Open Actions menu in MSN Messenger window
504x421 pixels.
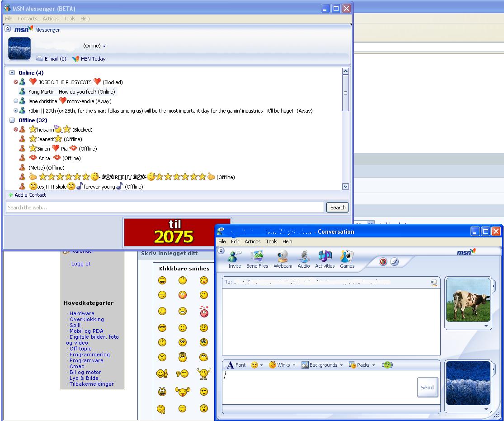click(51, 19)
